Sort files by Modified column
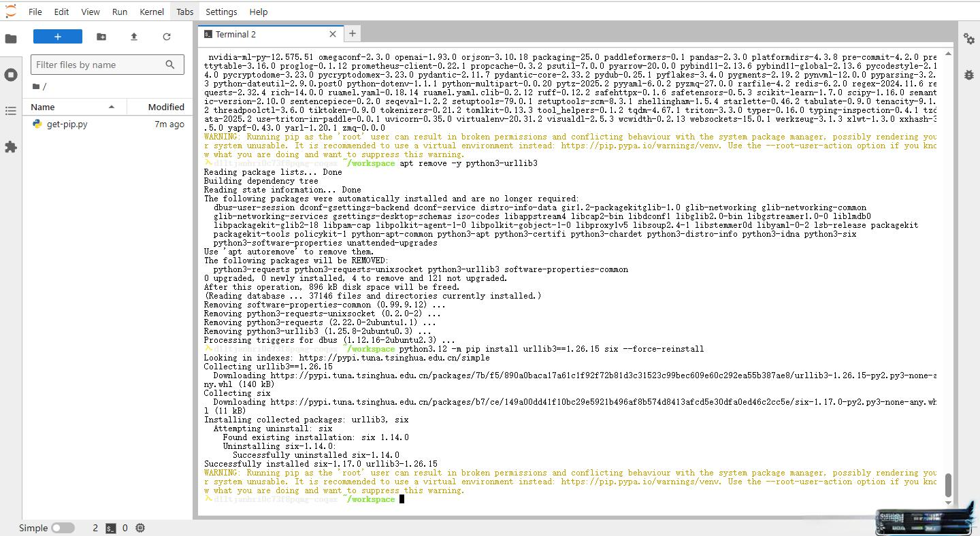The image size is (980, 536). click(x=165, y=107)
